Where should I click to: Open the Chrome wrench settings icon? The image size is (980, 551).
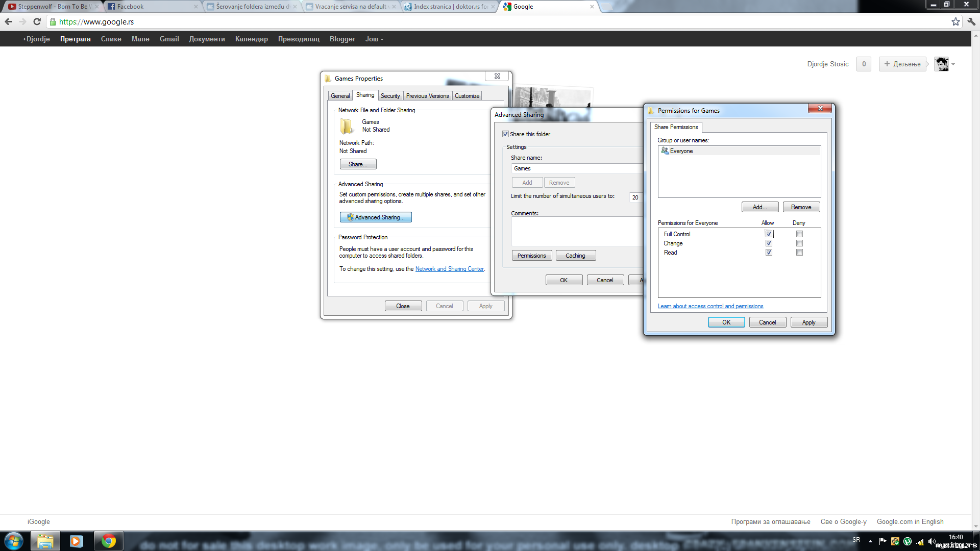[971, 21]
